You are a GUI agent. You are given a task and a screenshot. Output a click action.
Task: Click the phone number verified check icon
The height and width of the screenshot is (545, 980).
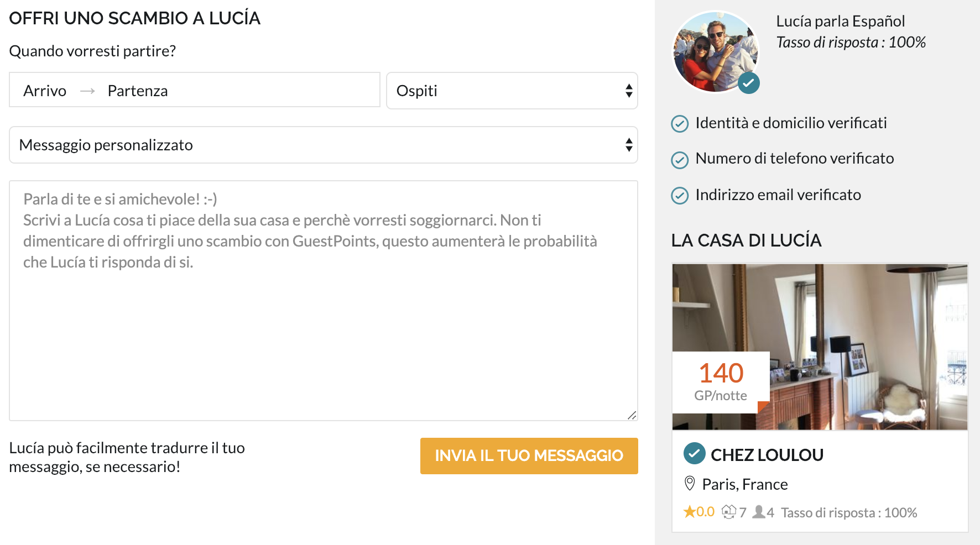click(680, 160)
